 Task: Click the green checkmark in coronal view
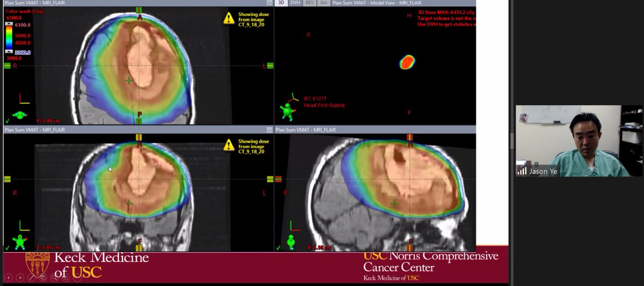point(7,248)
